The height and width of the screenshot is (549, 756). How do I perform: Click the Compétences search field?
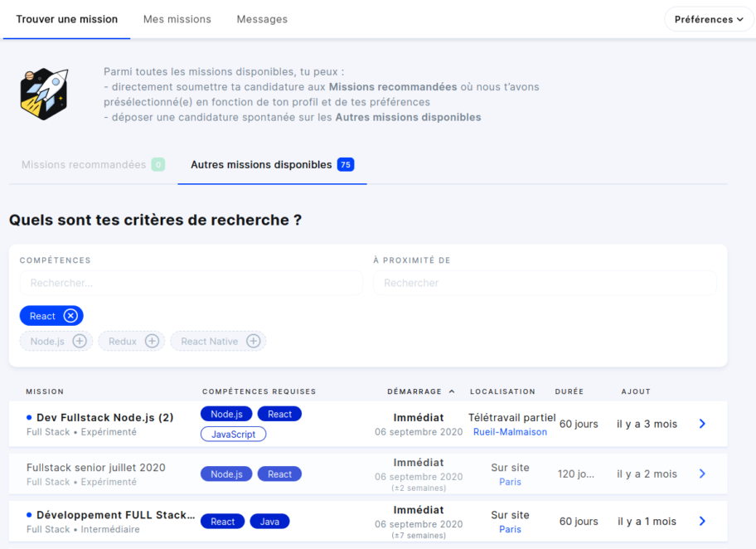tap(191, 283)
